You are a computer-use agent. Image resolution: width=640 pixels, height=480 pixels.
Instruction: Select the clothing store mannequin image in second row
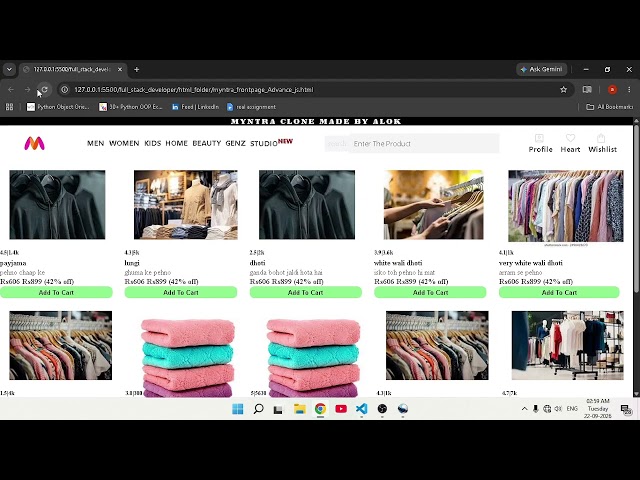click(x=567, y=345)
